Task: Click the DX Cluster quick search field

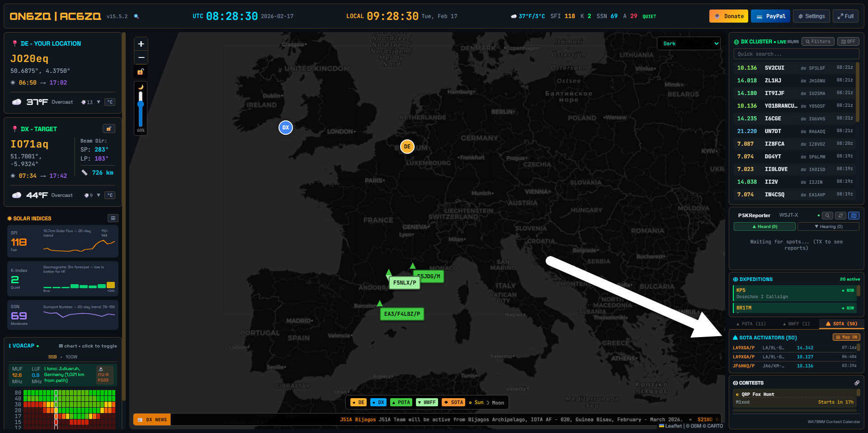Action: (796, 54)
